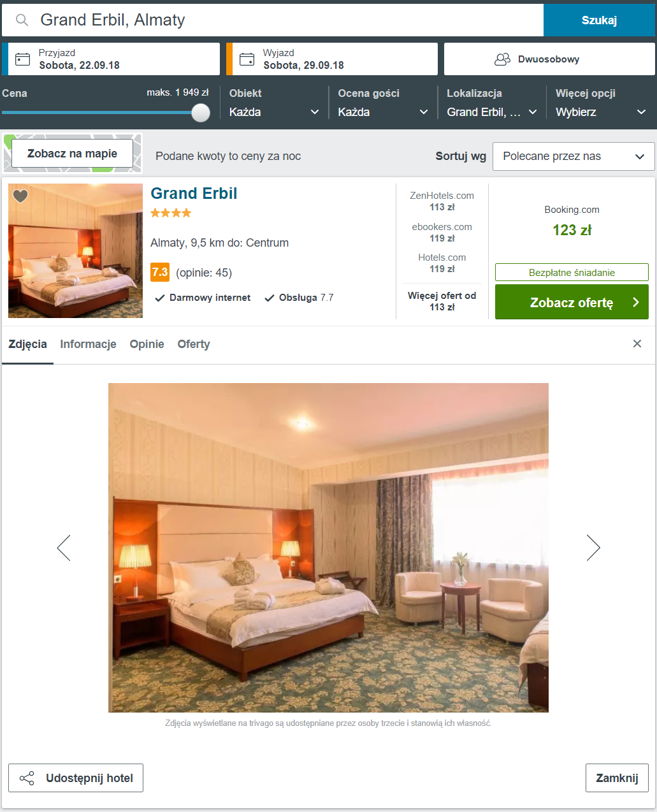Click the Grand Erbil hotel thumbnail image
The image size is (657, 812).
[75, 250]
